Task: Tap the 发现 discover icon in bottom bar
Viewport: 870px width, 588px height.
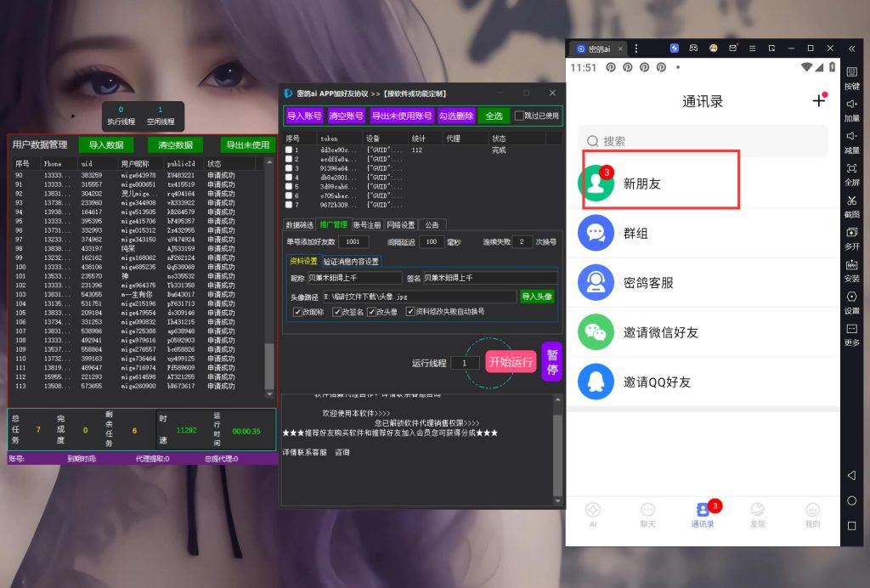Action: 757,514
